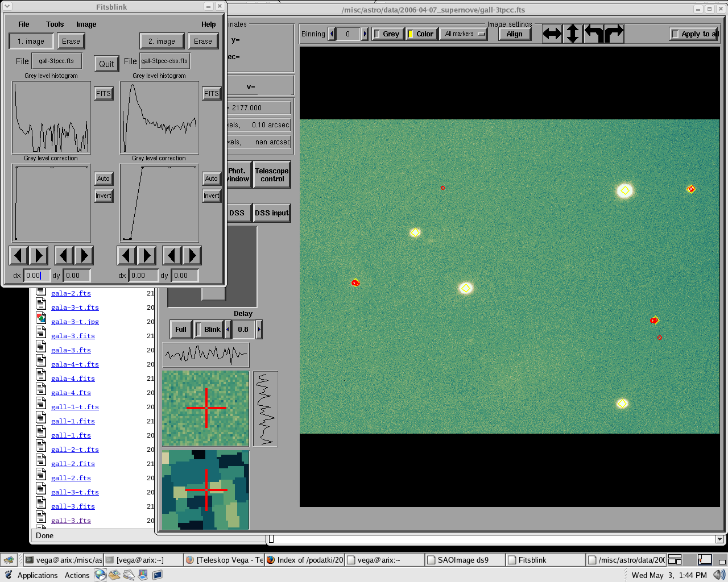
Task: Toggle the Blink button
Action: [209, 330]
